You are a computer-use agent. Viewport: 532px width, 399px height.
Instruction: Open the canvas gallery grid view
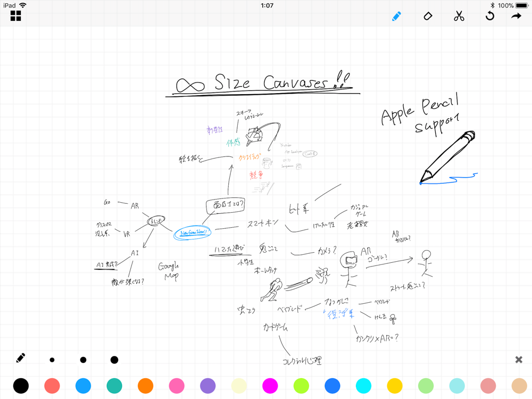pos(15,15)
